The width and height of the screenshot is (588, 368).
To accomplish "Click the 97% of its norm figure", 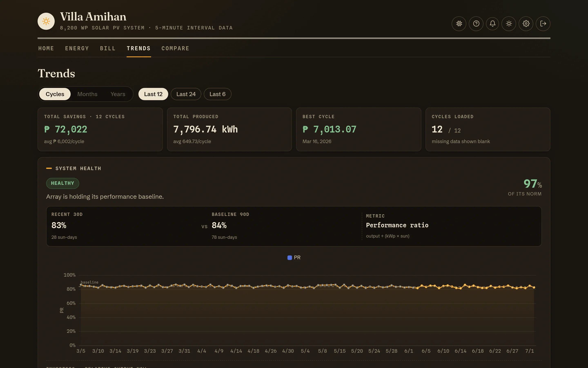I will pyautogui.click(x=532, y=184).
